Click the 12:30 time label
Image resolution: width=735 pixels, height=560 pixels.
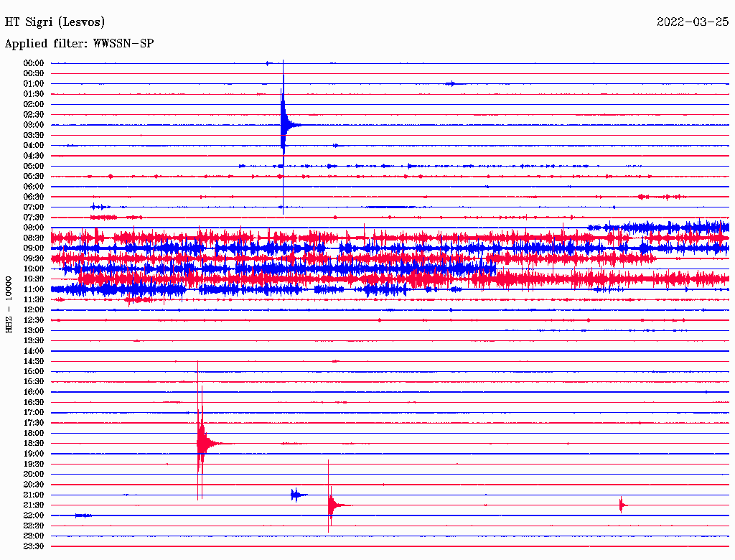[x=34, y=320]
